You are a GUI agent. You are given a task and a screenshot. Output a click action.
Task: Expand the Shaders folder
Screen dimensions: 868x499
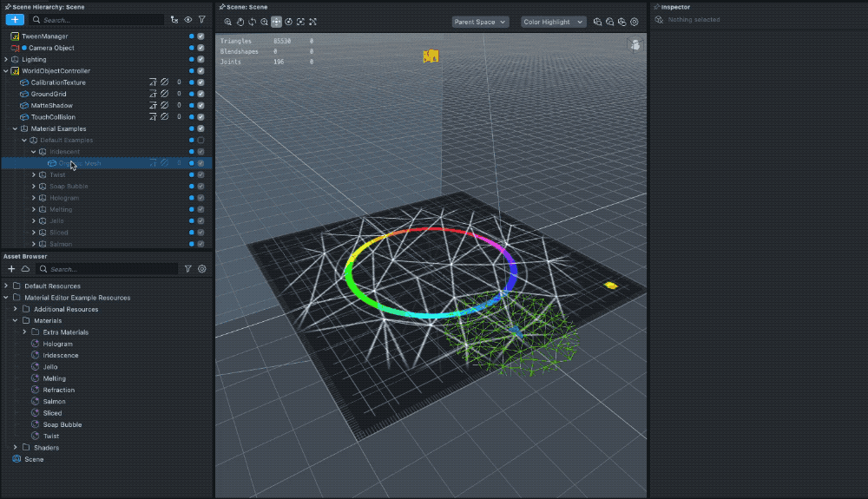click(x=15, y=448)
